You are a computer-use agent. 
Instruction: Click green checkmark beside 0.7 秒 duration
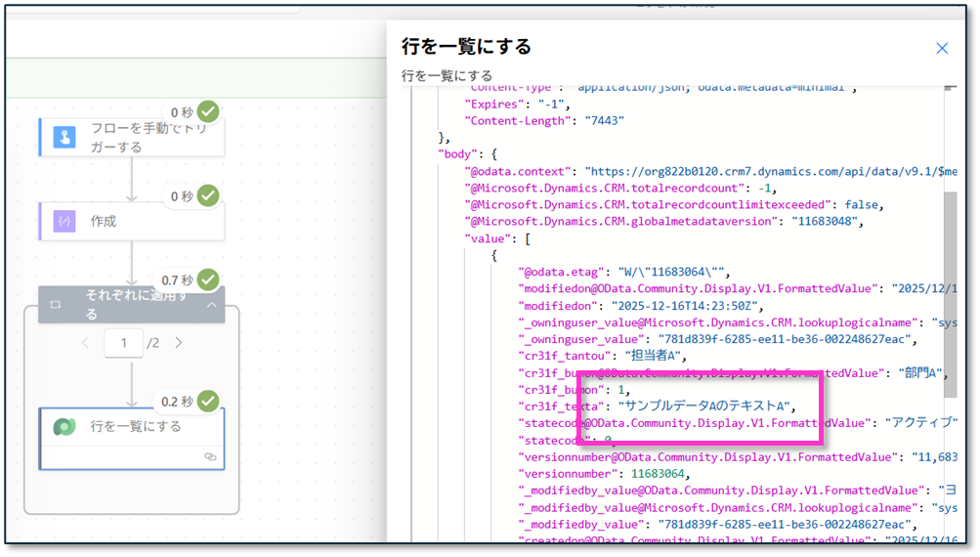tap(208, 280)
